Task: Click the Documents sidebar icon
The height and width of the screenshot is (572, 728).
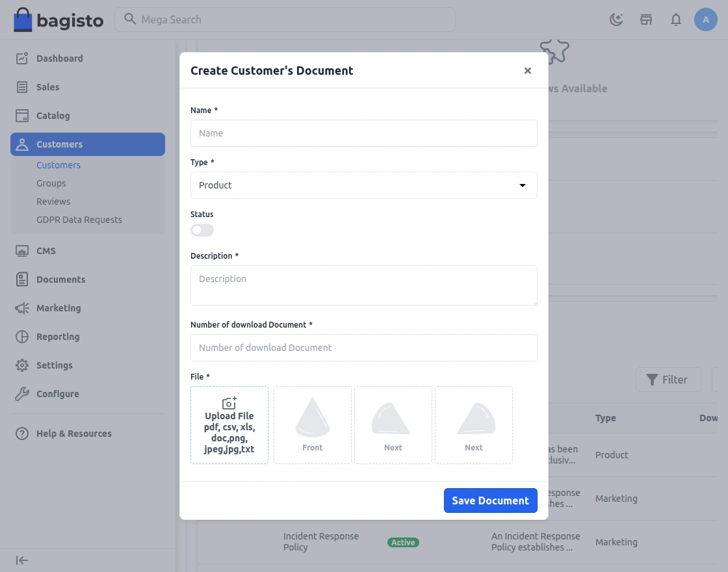Action: (22, 279)
